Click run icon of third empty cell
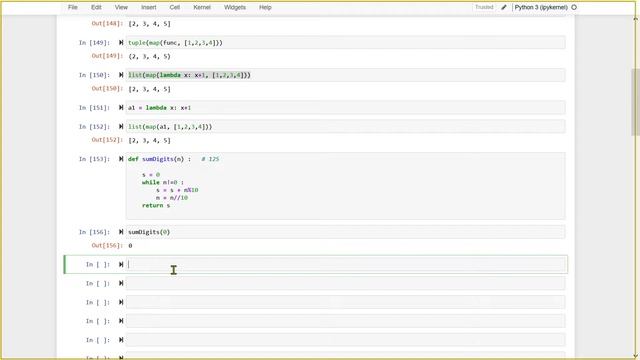The width and height of the screenshot is (640, 360). tap(121, 302)
